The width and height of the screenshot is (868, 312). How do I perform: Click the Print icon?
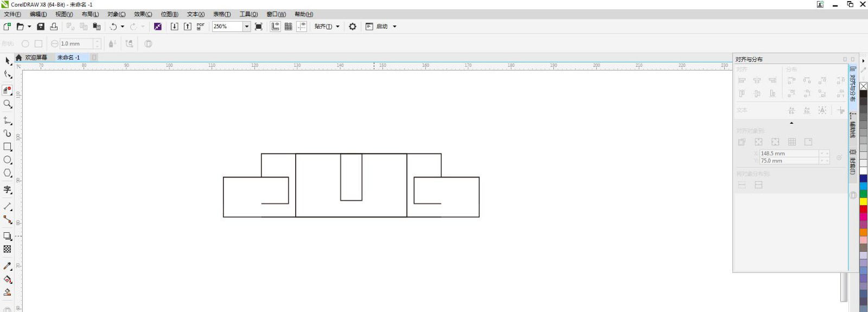coord(54,27)
